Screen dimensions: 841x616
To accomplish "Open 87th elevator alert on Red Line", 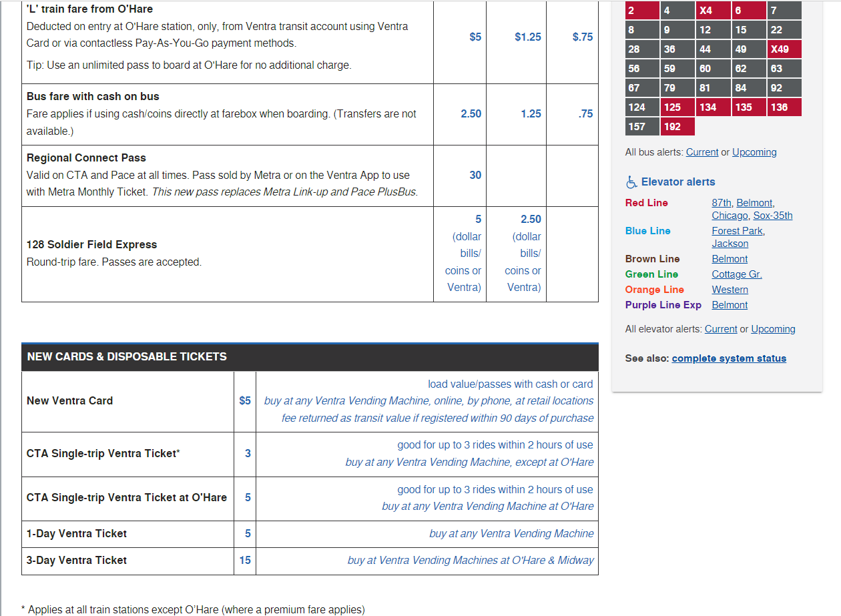I will (722, 203).
